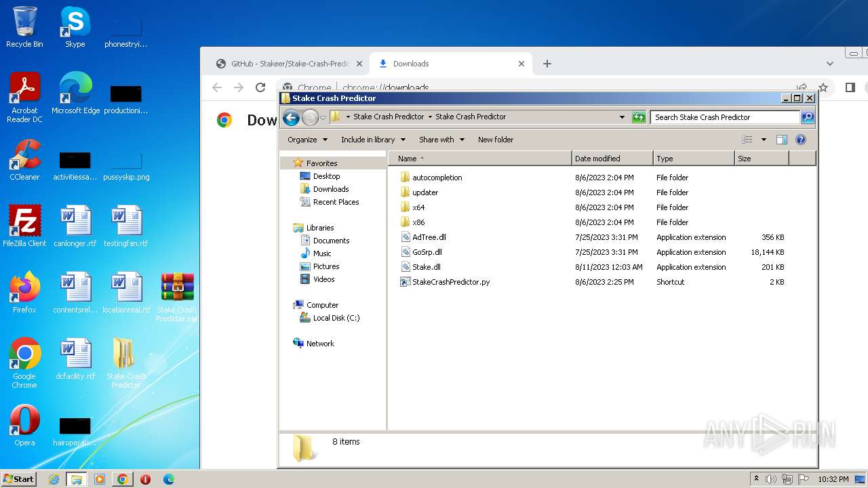Viewport: 868px width, 488px height.
Task: Open Internet Explorer from the taskbar
Action: pos(54,479)
